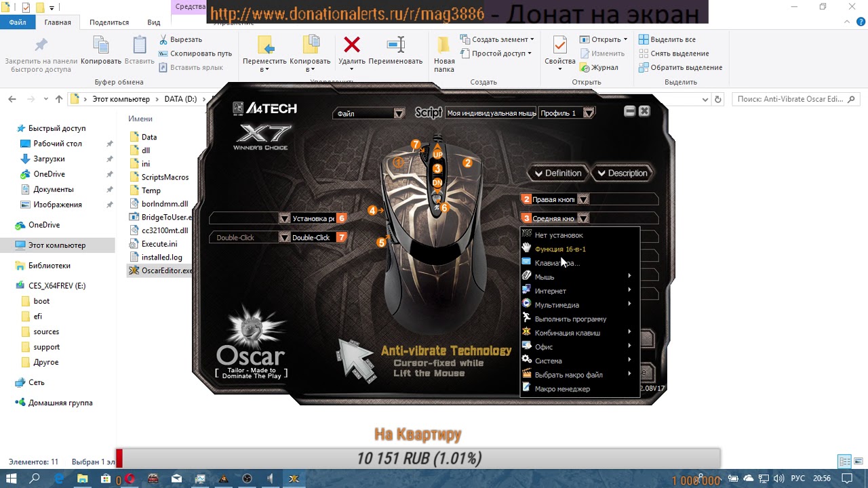The width and height of the screenshot is (868, 488).
Task: Switch to the 'Главная' ribbon tab
Action: pos(58,22)
